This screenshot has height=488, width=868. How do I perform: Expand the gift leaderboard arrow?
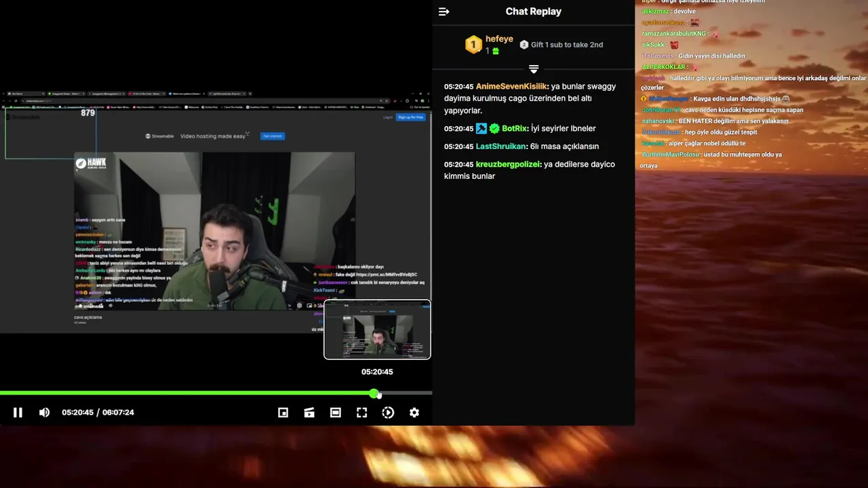click(534, 69)
